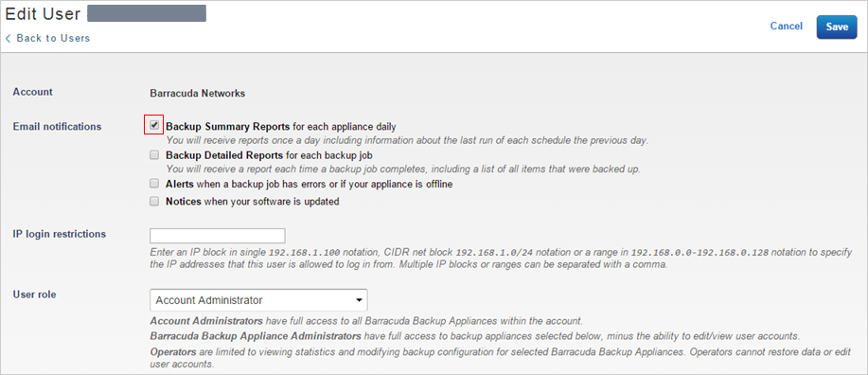Go back via Back to Users link
The image size is (868, 375).
click(x=47, y=38)
